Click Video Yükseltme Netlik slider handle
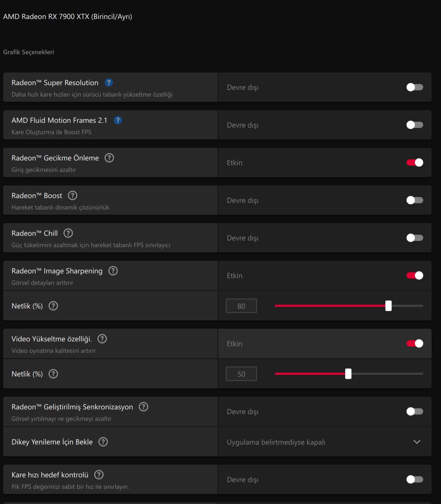441x504 pixels. tap(348, 374)
